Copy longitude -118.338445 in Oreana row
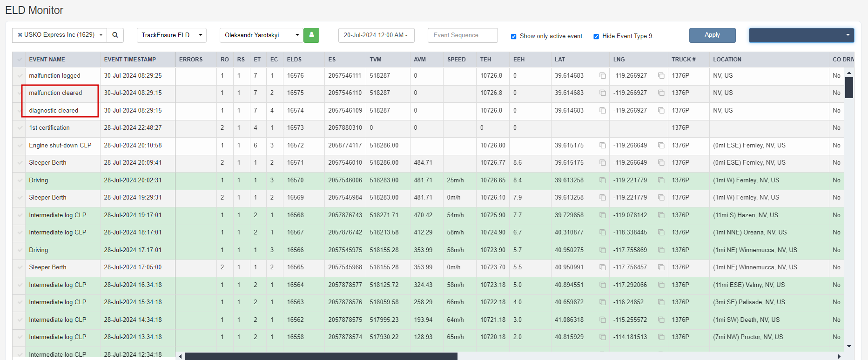The width and height of the screenshot is (868, 360). [661, 232]
